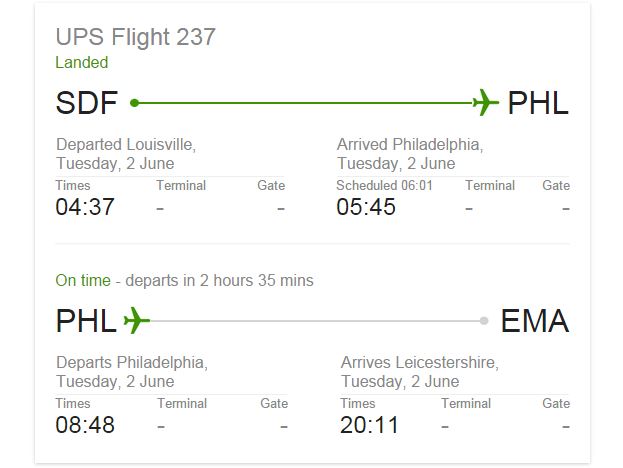Image resolution: width=623 pixels, height=468 pixels.
Task: Click the PHL departure code in second leg
Action: point(86,321)
